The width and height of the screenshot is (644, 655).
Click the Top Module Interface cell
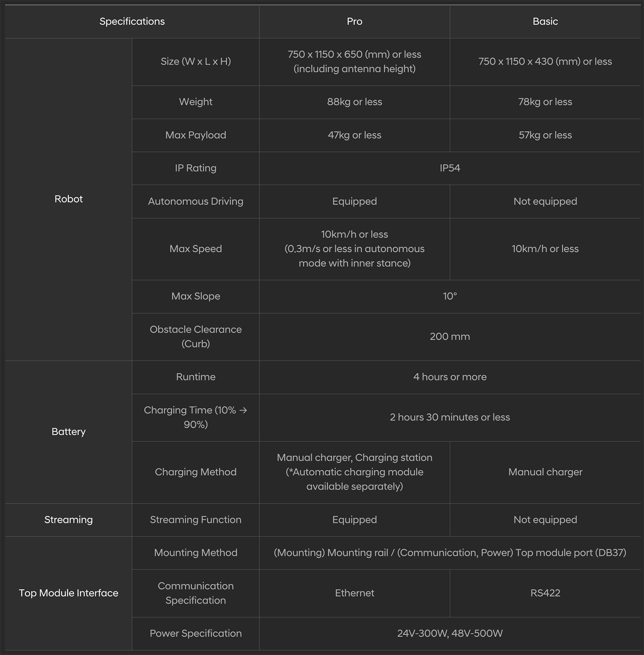pyautogui.click(x=68, y=593)
